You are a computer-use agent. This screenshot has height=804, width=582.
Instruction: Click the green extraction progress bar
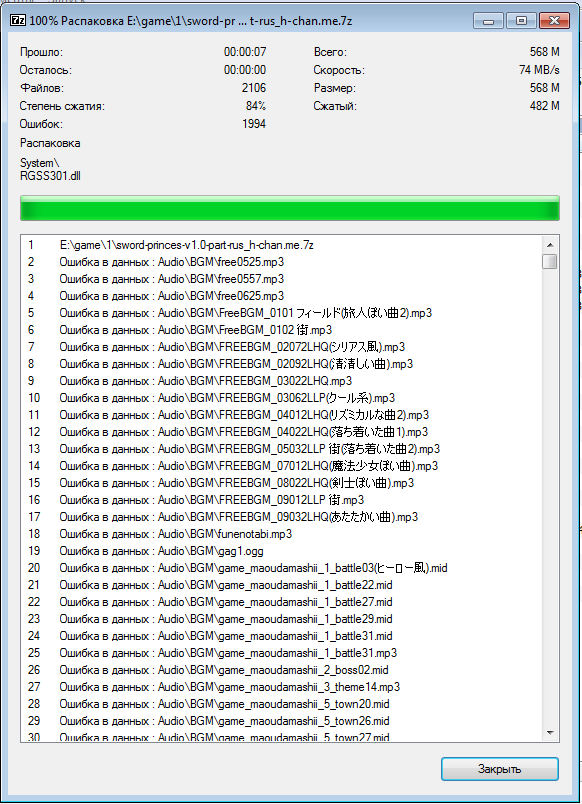(x=290, y=208)
